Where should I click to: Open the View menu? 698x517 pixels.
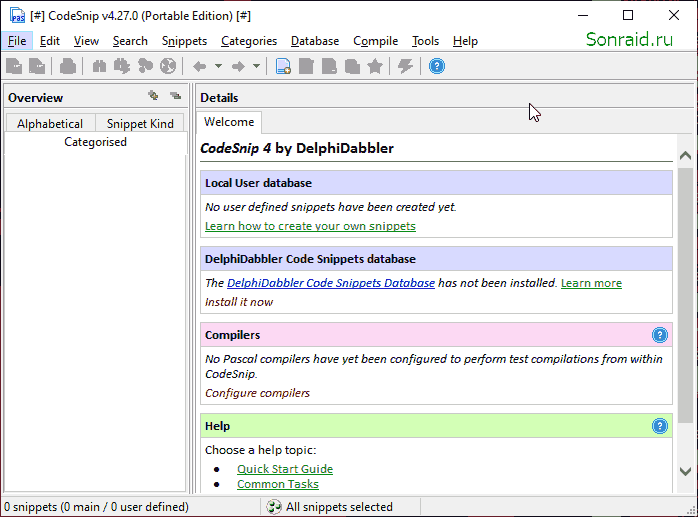(x=86, y=41)
